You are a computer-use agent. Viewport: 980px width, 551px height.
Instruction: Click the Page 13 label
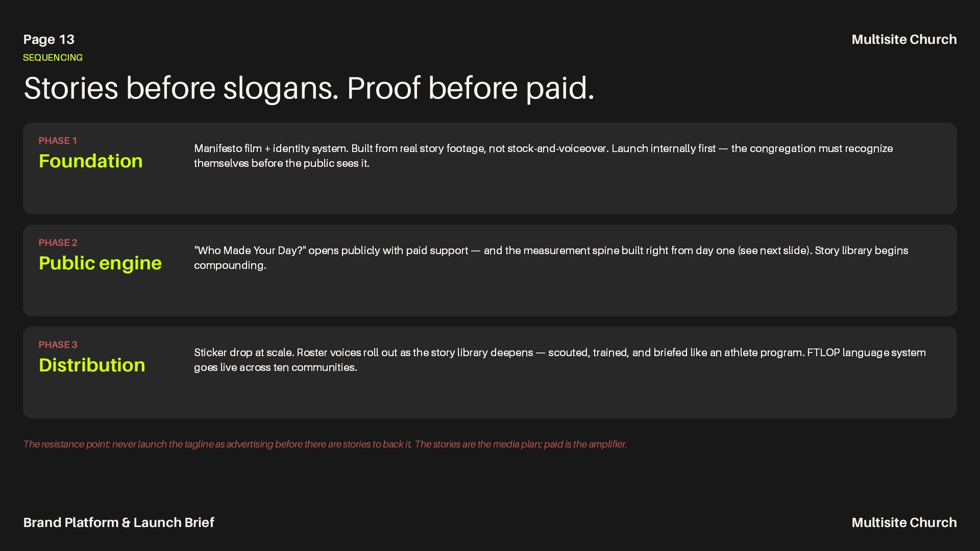(x=48, y=39)
